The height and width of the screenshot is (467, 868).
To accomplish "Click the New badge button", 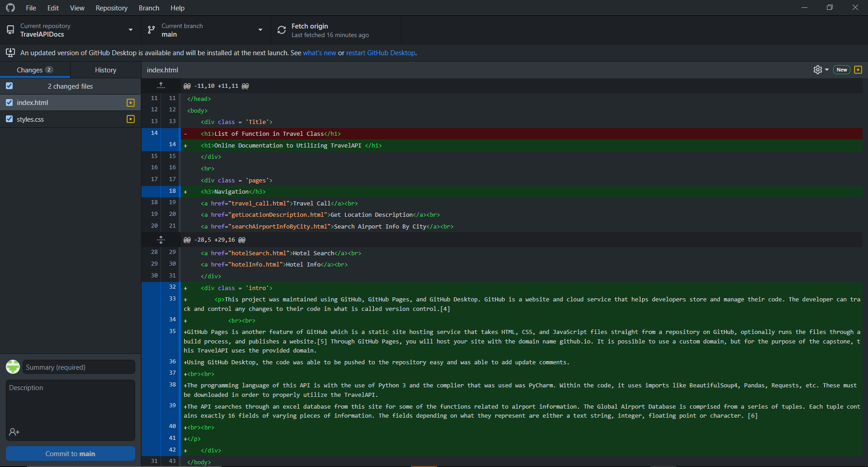I will pyautogui.click(x=842, y=70).
